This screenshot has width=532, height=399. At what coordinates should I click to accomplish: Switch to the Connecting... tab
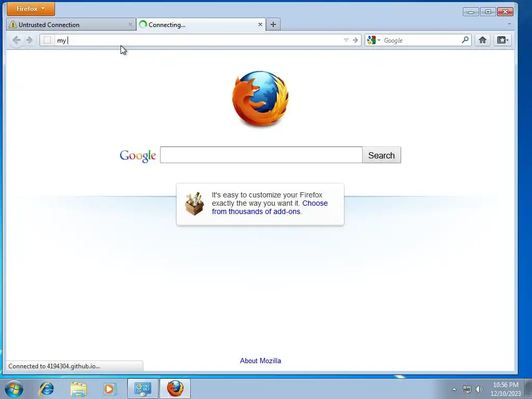[201, 24]
